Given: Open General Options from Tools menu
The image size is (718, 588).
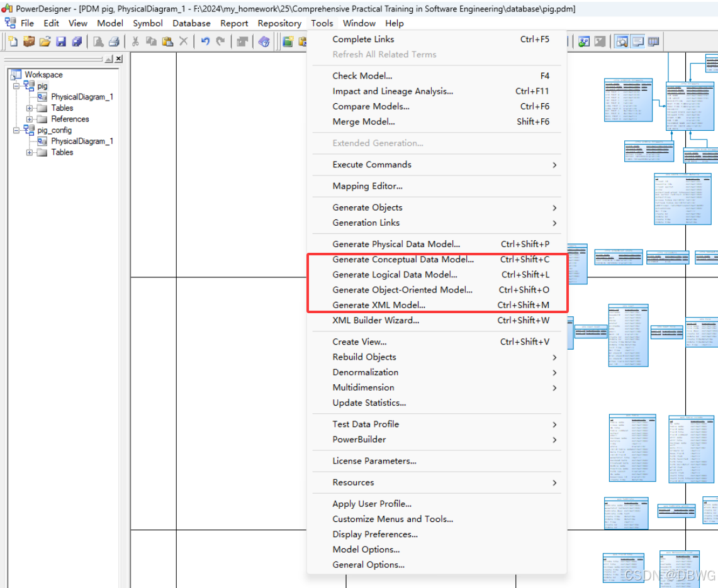Looking at the screenshot, I should 436,565.
